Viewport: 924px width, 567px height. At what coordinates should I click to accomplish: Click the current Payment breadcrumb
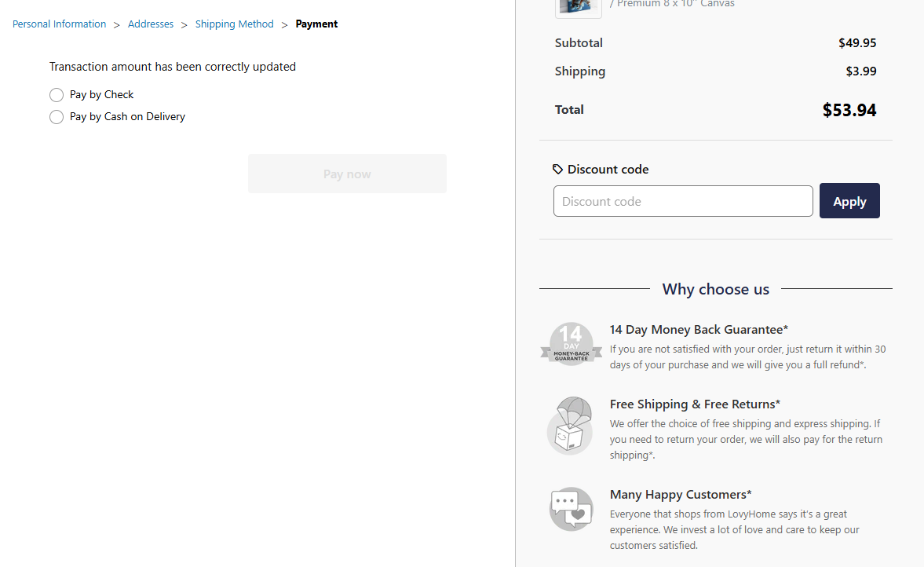point(316,24)
